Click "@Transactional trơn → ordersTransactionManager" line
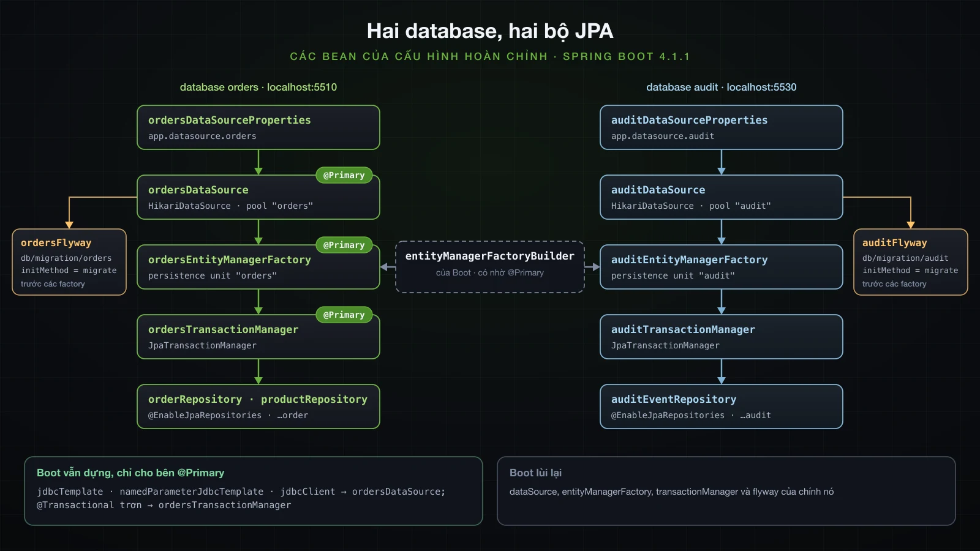Screen dimensions: 980x551 coord(164,505)
